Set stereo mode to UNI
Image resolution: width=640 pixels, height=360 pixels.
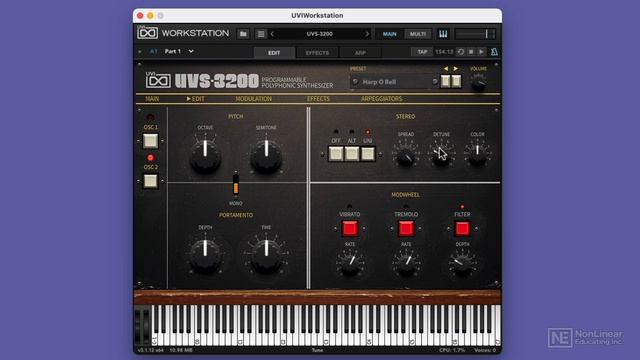368,154
